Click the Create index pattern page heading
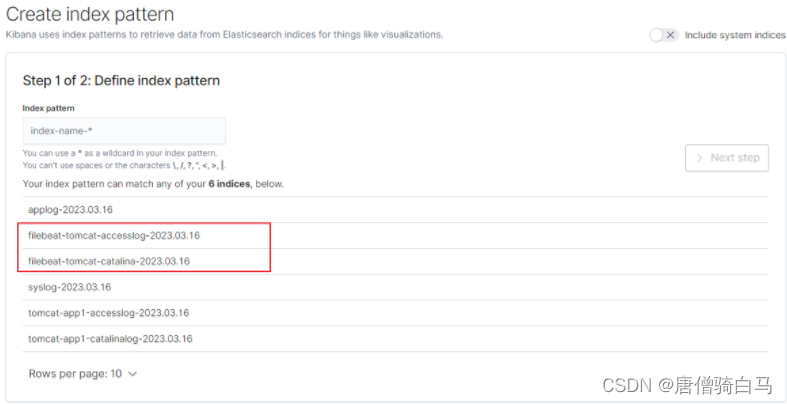This screenshot has width=787, height=404. (x=90, y=14)
